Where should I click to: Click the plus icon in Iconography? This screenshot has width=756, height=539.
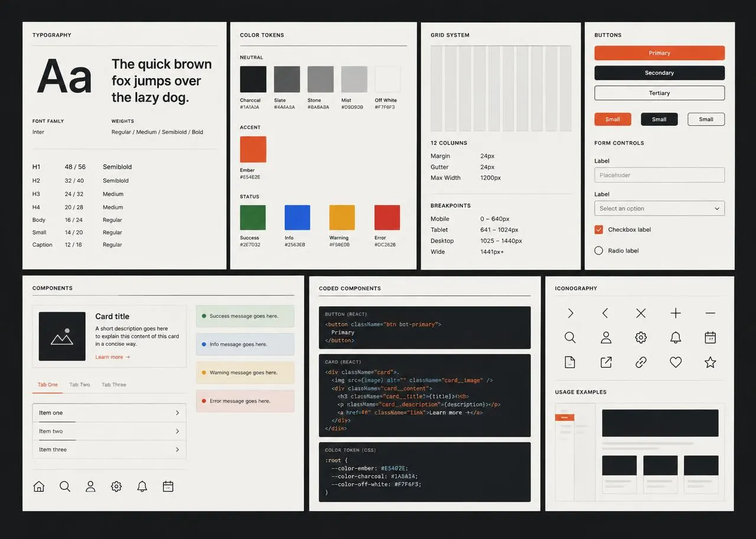676,313
